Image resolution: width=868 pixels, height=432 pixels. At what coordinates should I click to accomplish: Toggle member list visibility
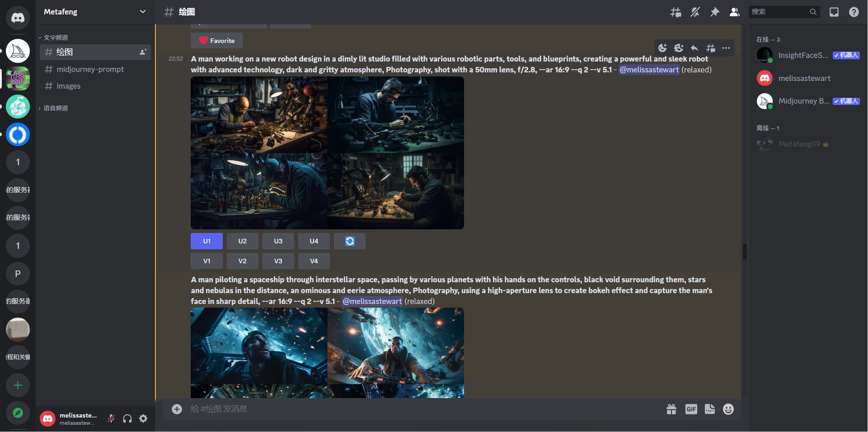(735, 12)
